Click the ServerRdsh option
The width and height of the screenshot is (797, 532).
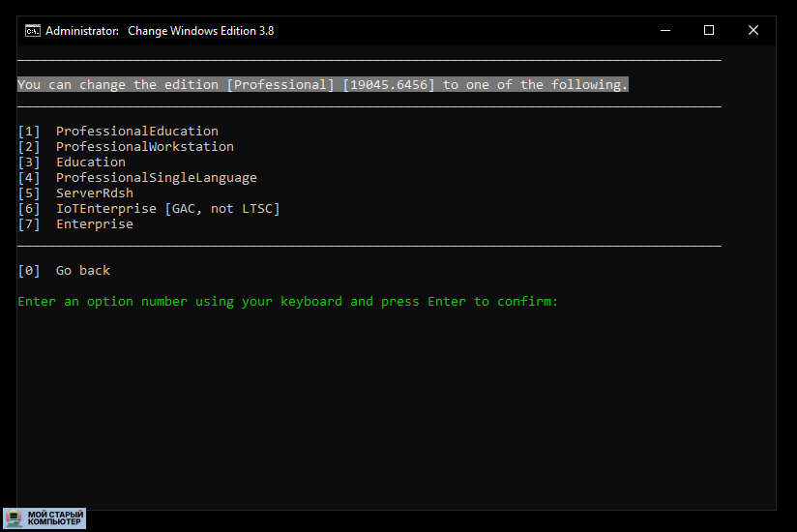[94, 192]
